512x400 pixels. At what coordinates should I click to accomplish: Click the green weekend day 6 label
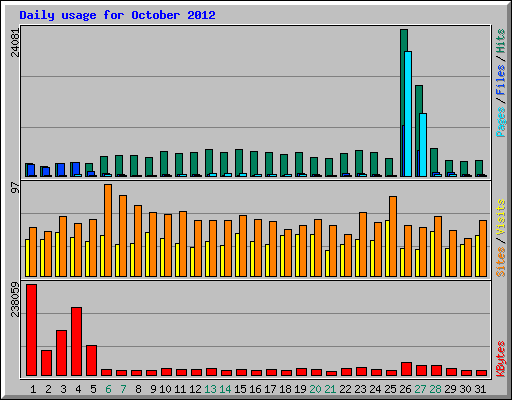[108, 389]
